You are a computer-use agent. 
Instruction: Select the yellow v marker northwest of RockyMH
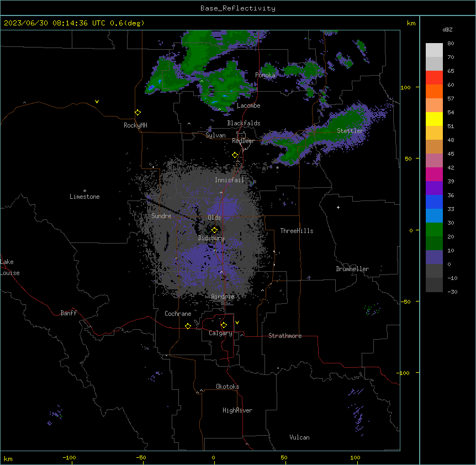click(97, 102)
